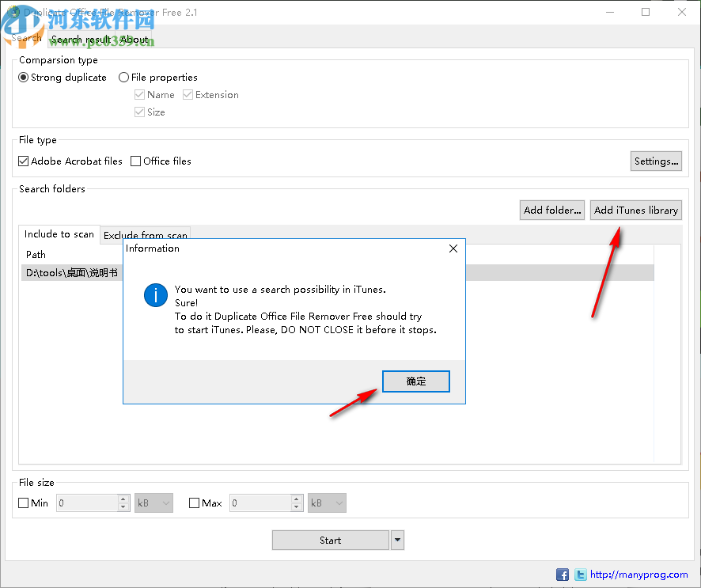Click 确定 in the Information dialog
Viewport: 701px width, 588px height.
(415, 381)
